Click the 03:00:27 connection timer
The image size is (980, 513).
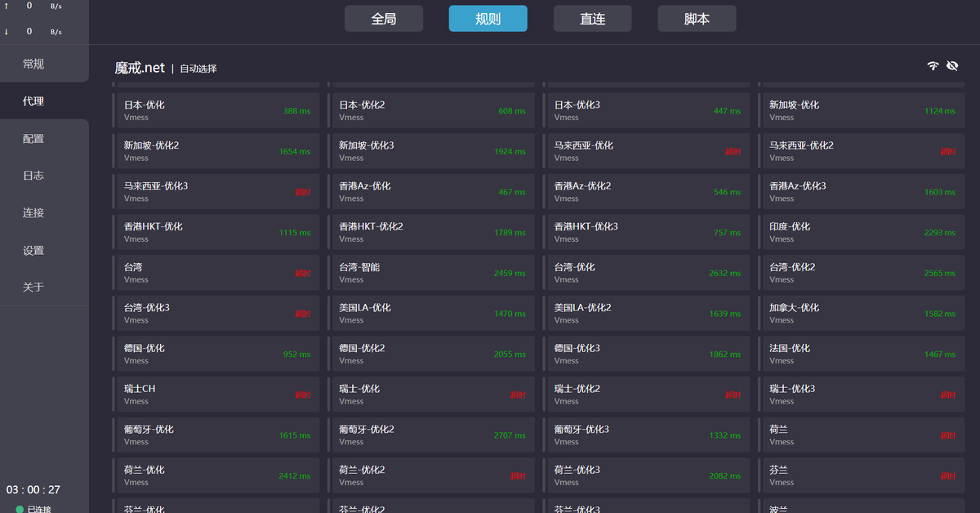33,490
